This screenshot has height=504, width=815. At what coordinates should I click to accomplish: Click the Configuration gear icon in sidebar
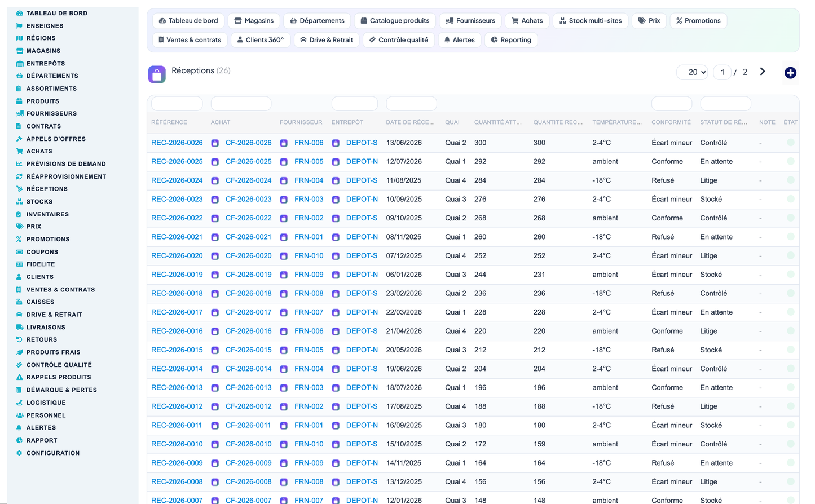tap(19, 453)
